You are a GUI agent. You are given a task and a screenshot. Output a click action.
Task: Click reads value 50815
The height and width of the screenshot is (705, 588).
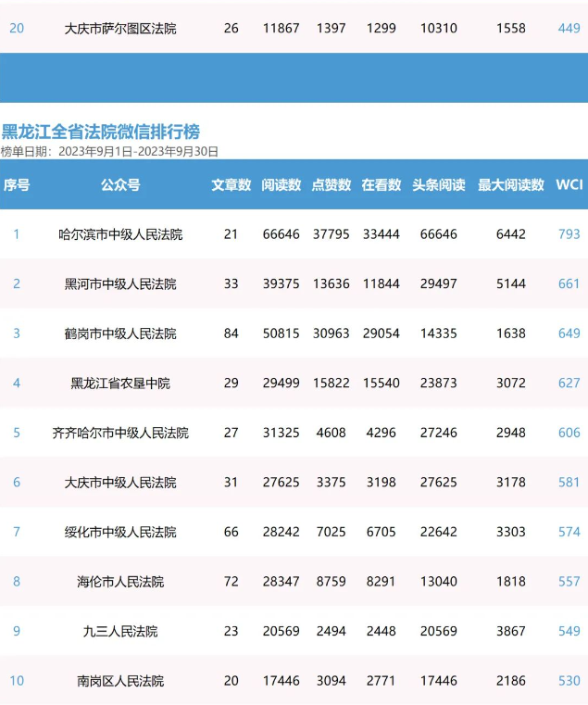pyautogui.click(x=281, y=334)
